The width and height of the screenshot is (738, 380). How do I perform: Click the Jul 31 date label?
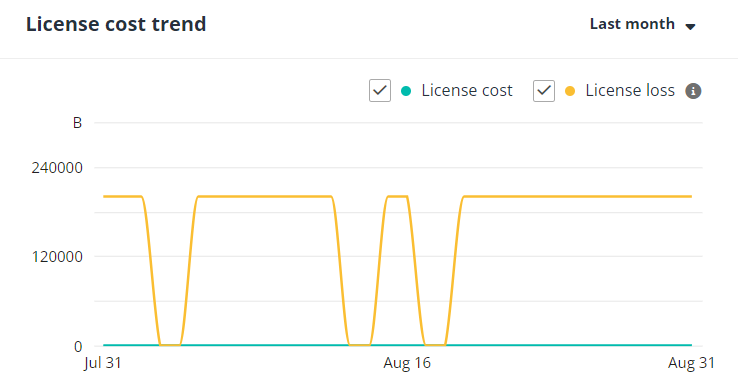click(103, 363)
